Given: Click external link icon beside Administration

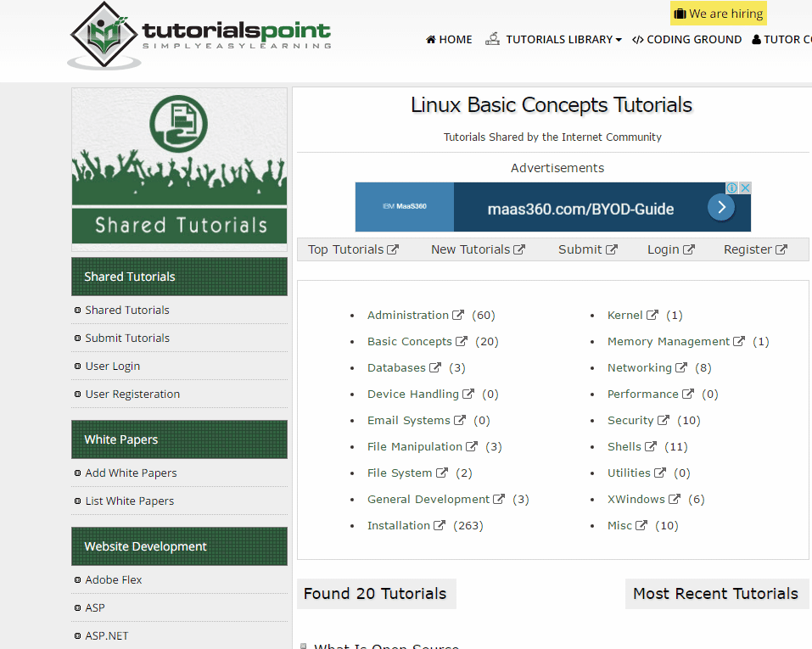Looking at the screenshot, I should tap(458, 315).
